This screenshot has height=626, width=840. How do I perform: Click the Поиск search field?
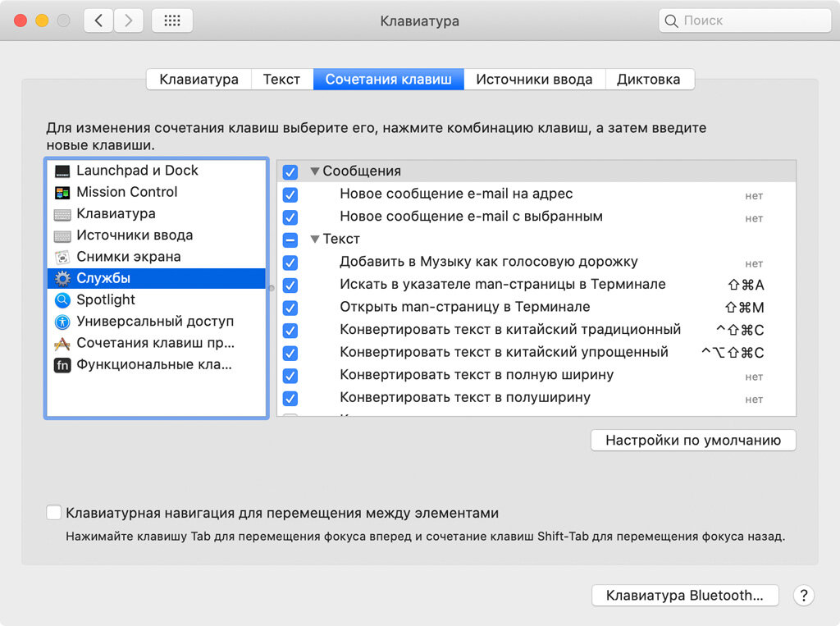(745, 21)
